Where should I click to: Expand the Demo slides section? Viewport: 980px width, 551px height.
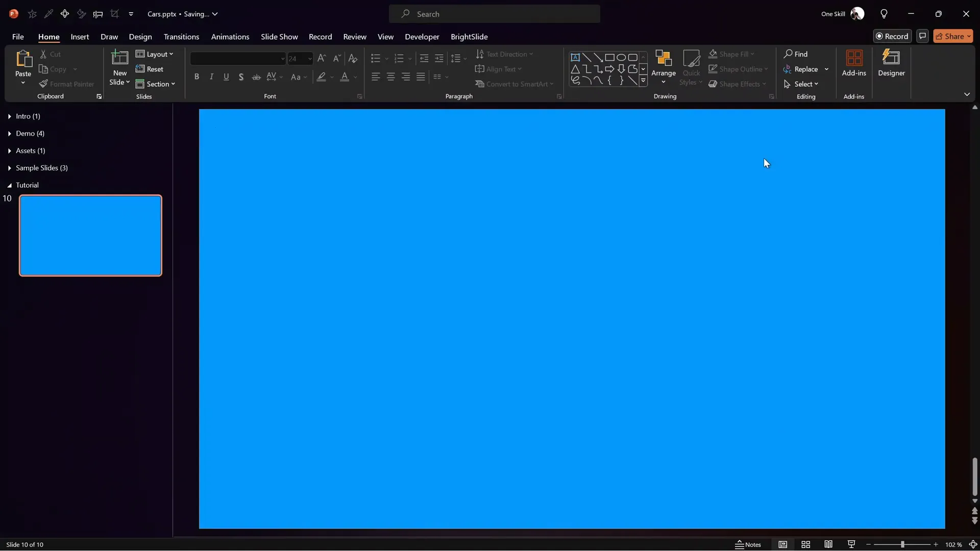tap(9, 133)
